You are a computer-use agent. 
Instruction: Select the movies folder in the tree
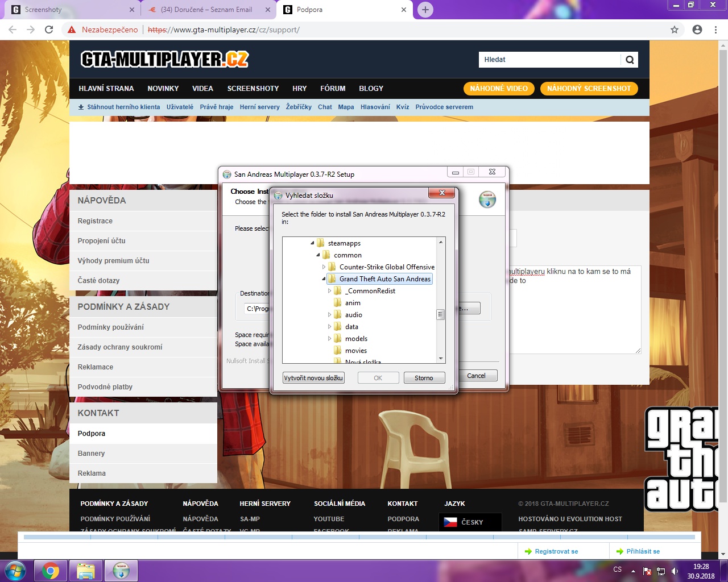point(356,351)
